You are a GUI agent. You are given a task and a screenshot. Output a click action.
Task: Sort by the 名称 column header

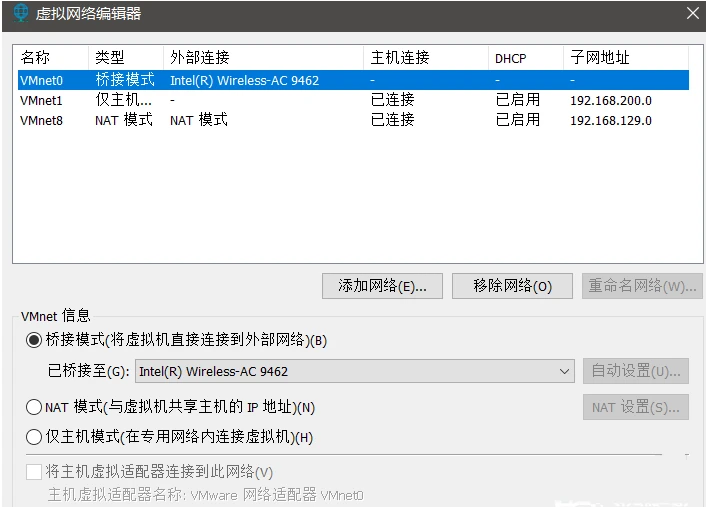click(53, 58)
